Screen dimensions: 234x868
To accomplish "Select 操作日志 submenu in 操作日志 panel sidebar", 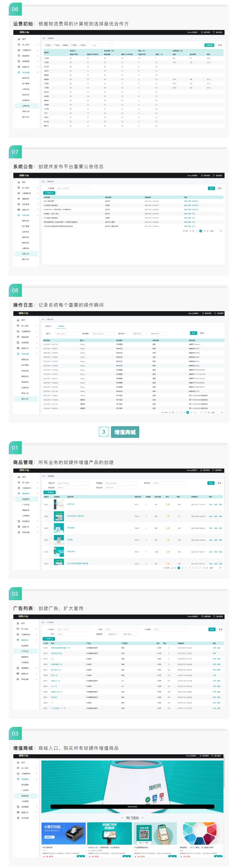I will tap(25, 398).
